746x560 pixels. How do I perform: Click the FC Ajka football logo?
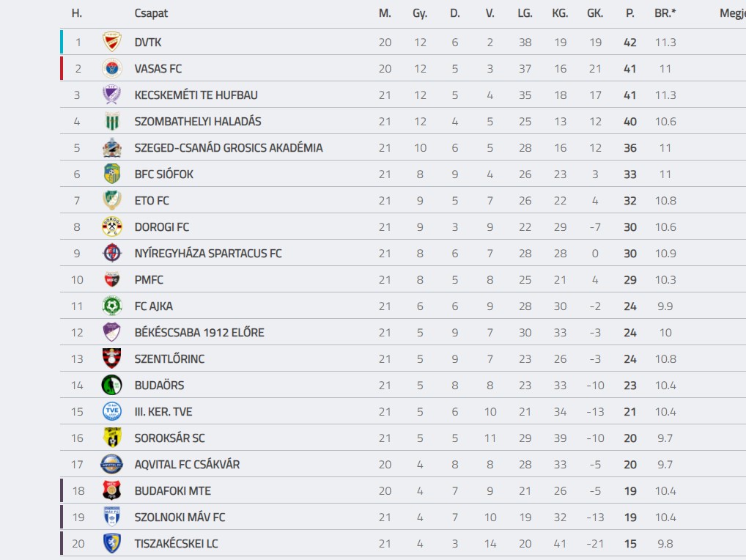(x=112, y=306)
